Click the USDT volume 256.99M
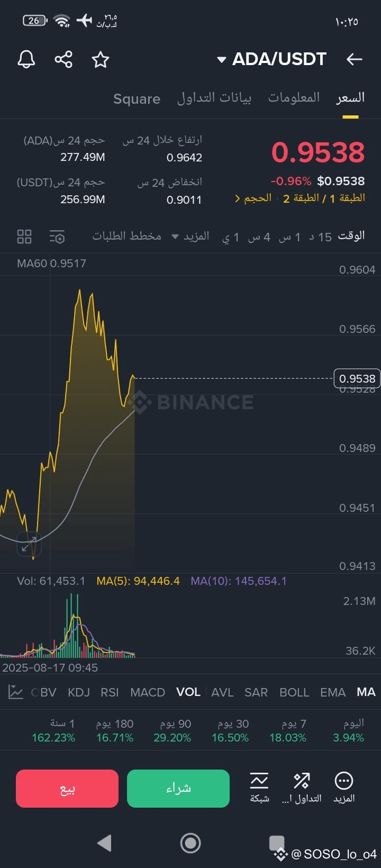The width and height of the screenshot is (381, 868). point(83,200)
